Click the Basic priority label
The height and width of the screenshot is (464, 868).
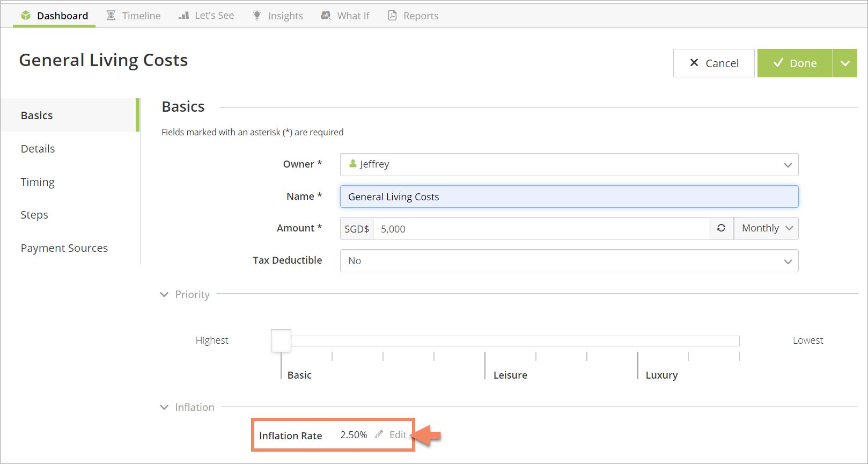299,375
